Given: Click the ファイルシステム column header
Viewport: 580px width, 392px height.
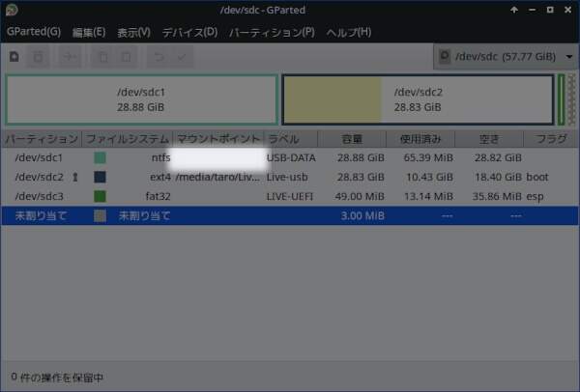Looking at the screenshot, I should (x=128, y=139).
